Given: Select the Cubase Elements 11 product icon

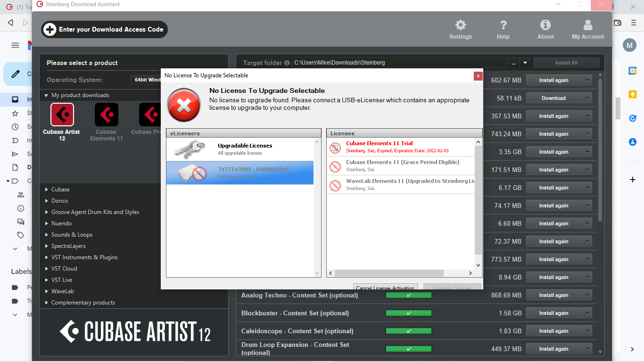Looking at the screenshot, I should [x=107, y=115].
